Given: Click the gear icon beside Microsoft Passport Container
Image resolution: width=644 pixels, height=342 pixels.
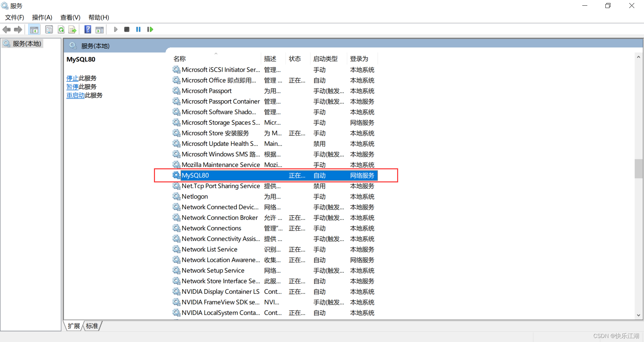Looking at the screenshot, I should point(176,101).
